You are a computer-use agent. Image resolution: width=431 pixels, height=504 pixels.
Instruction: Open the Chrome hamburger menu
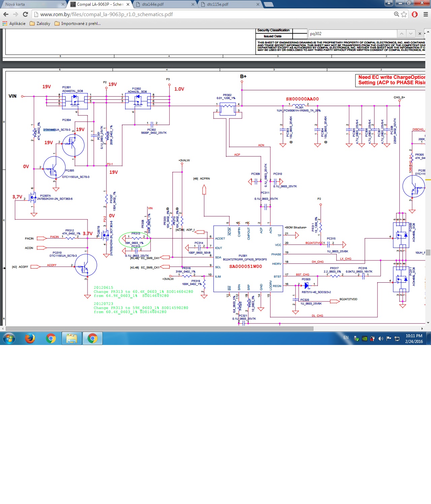pos(426,14)
